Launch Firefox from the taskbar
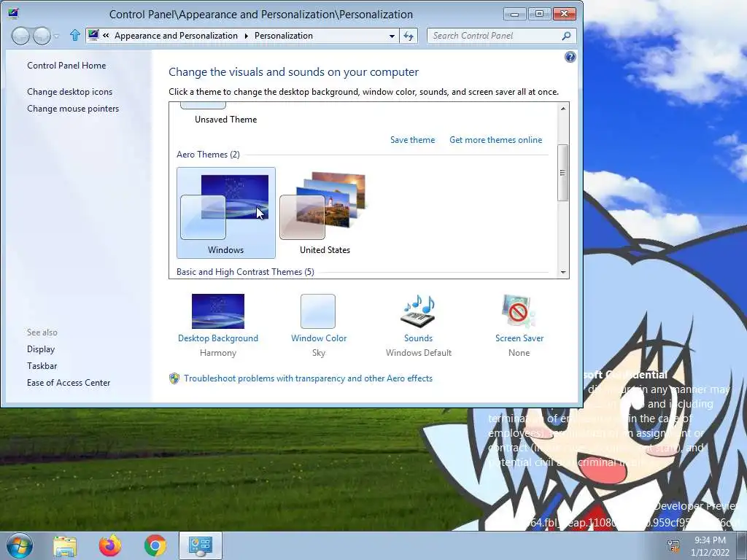Viewport: 747px width, 560px height. tap(110, 545)
